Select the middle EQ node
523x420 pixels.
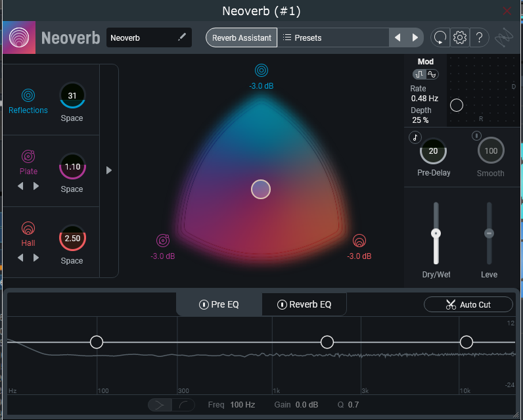coord(327,342)
